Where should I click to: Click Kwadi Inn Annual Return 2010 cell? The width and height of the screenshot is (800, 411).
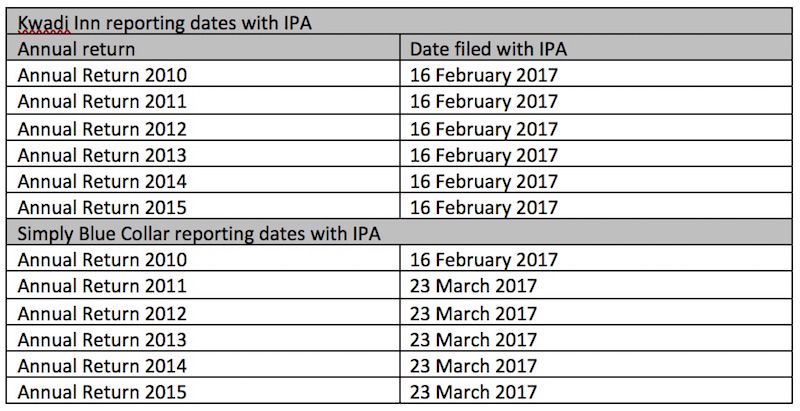(204, 74)
